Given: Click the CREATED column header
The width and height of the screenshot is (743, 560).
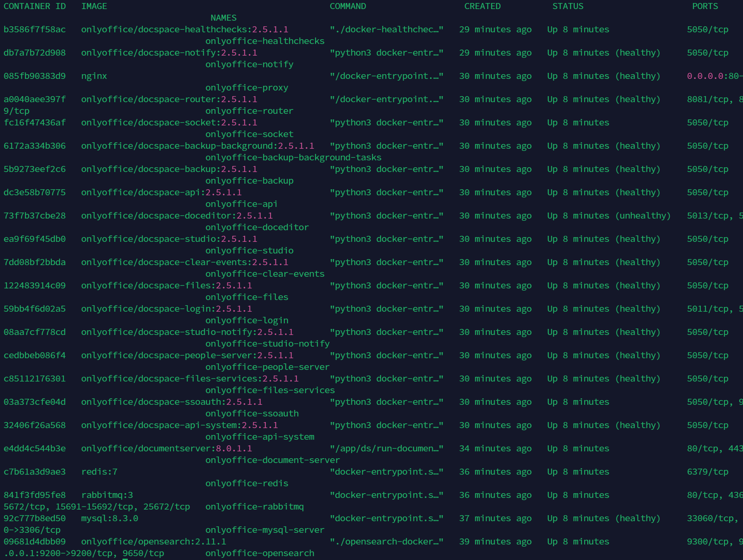Looking at the screenshot, I should (x=482, y=6).
